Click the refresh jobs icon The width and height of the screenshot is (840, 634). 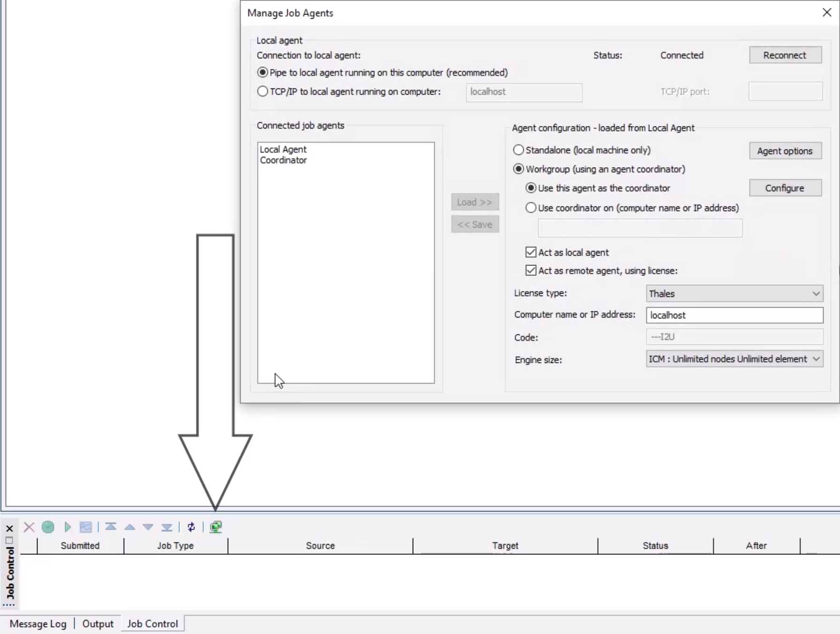[x=191, y=527]
